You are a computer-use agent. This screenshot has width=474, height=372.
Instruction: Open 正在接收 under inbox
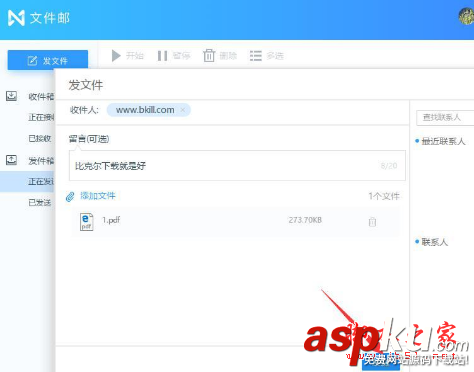click(41, 117)
